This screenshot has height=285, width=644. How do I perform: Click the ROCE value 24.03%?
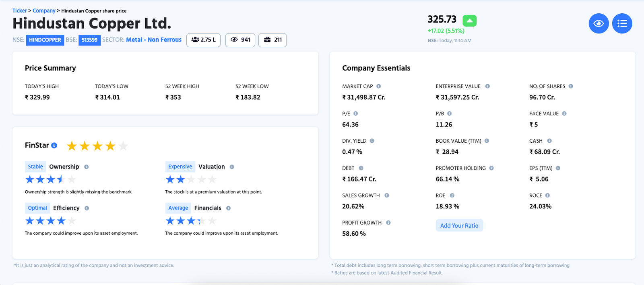click(541, 206)
